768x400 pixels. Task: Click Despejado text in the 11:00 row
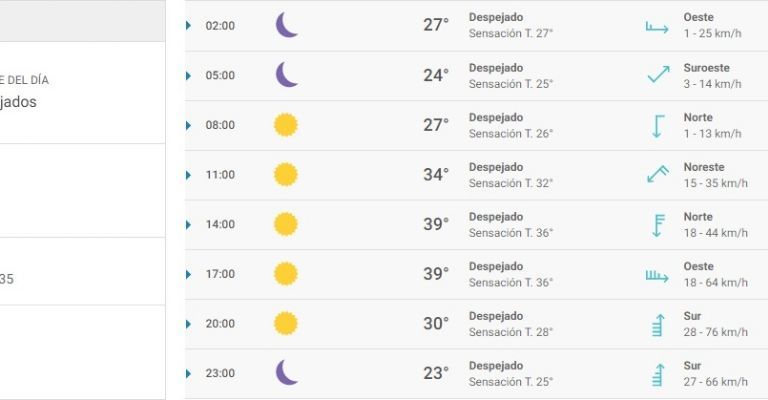[x=496, y=167]
